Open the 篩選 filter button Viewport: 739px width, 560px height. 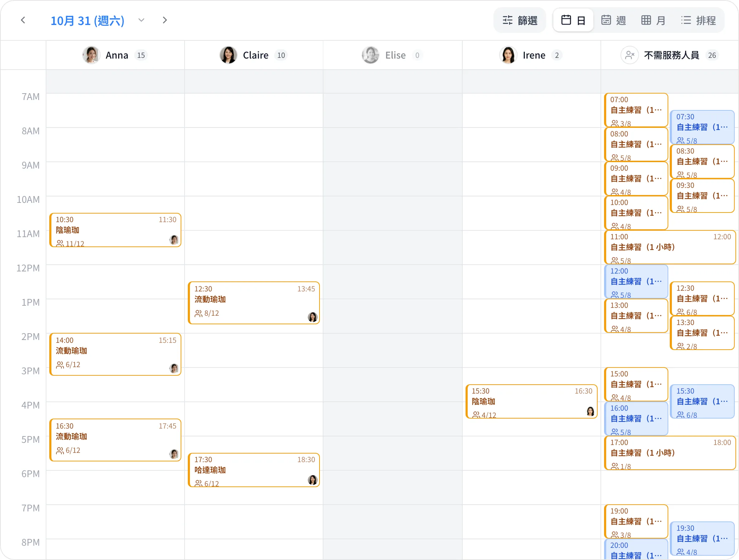tap(520, 20)
